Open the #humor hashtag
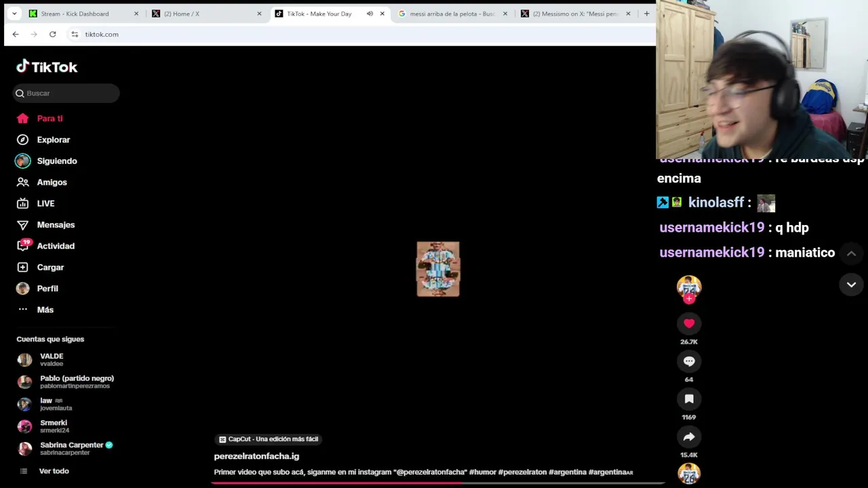The width and height of the screenshot is (868, 488). coord(482,472)
